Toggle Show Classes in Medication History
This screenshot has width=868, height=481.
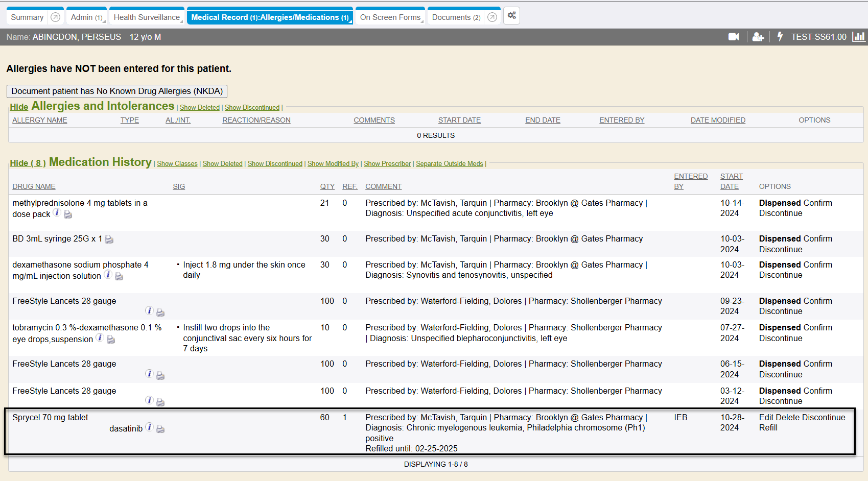(177, 164)
